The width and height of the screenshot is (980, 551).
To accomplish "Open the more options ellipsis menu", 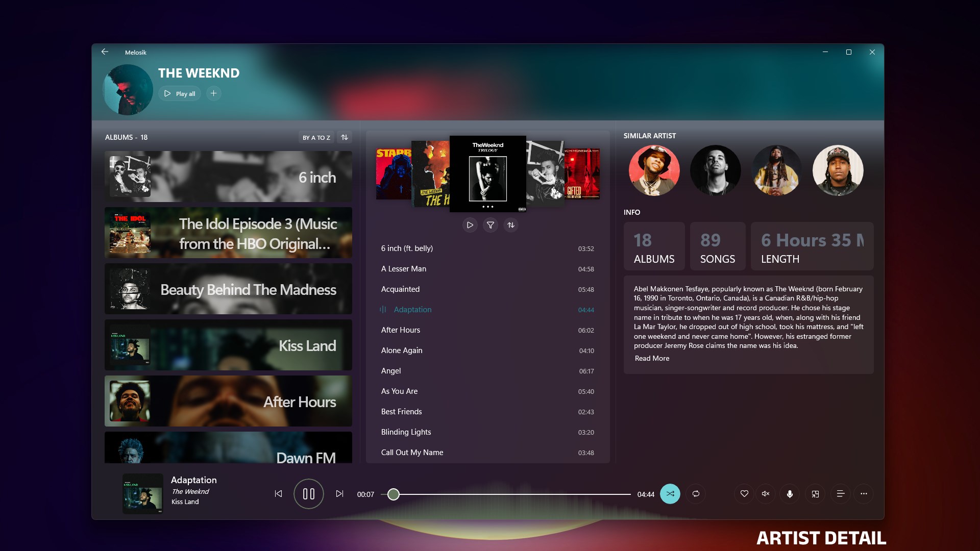I will (864, 493).
